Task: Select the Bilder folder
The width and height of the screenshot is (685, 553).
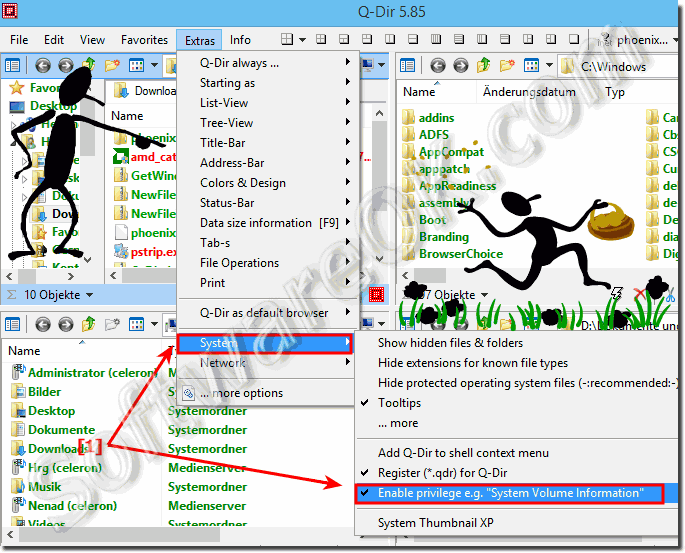Action: click(x=37, y=392)
